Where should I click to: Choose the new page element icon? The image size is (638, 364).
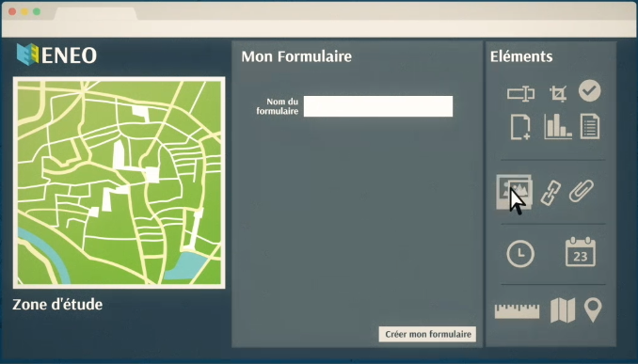(x=520, y=127)
